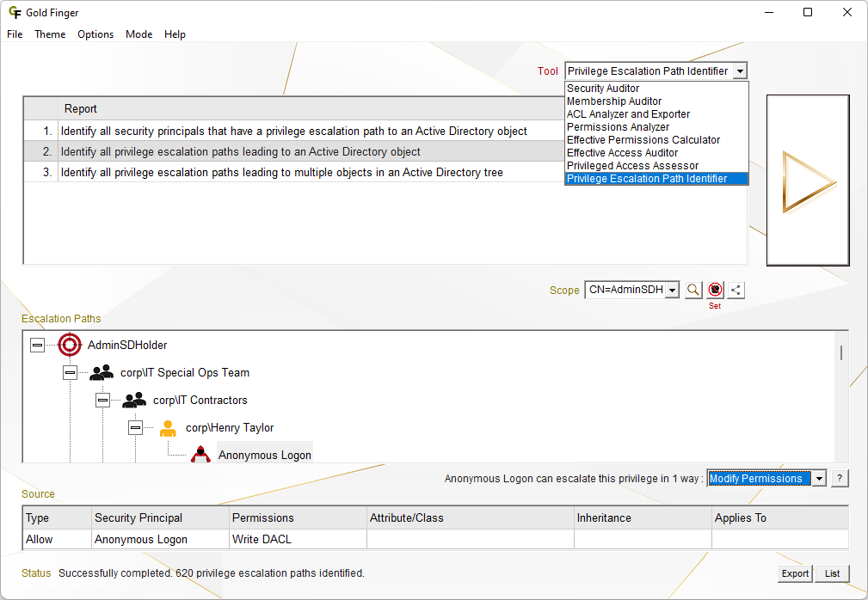The height and width of the screenshot is (600, 868).
Task: Click the Allow cell in Source table
Action: [x=57, y=539]
